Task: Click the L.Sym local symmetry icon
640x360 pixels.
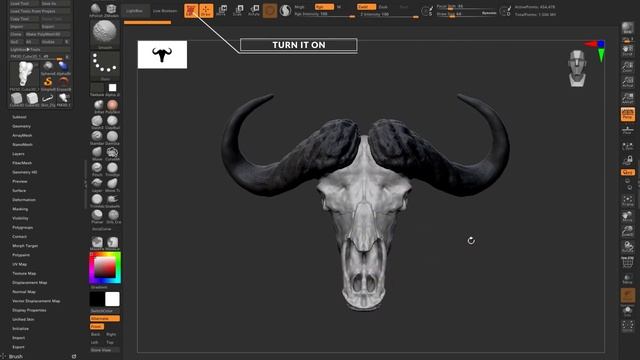Action: point(627,147)
